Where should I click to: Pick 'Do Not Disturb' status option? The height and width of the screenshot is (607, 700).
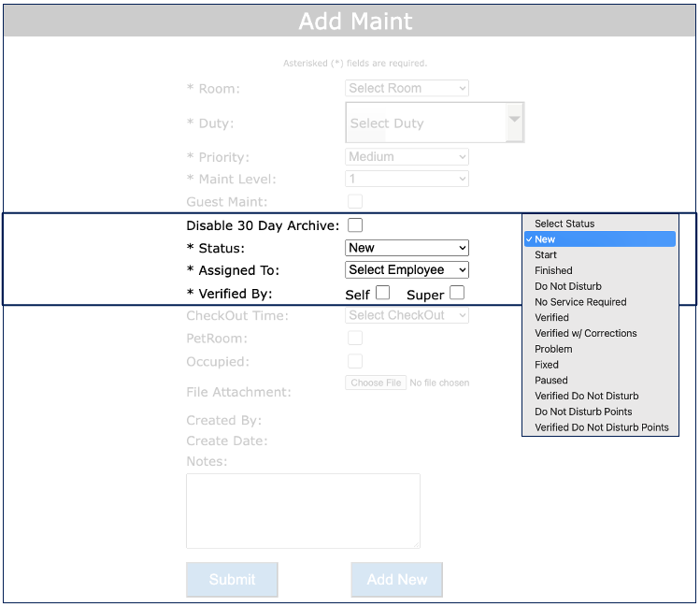tap(567, 286)
